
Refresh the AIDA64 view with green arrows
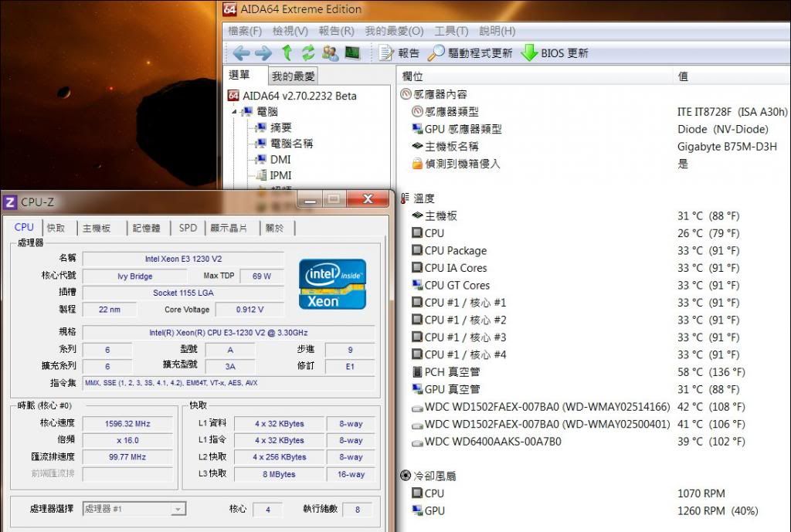coord(307,53)
